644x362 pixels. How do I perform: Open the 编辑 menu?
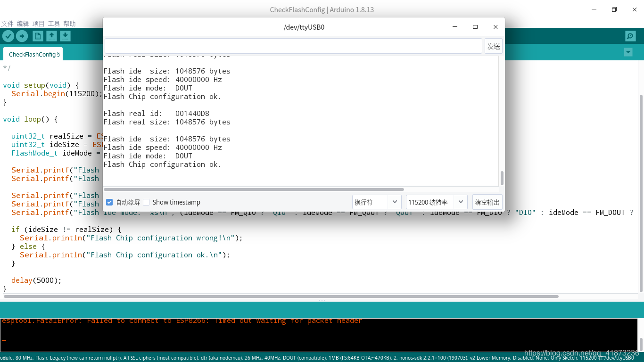(x=23, y=24)
